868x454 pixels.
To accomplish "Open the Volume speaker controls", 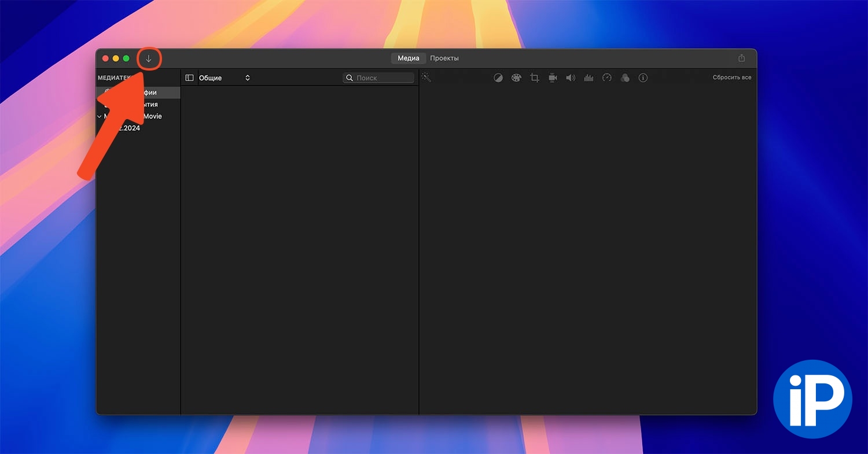I will tap(571, 77).
